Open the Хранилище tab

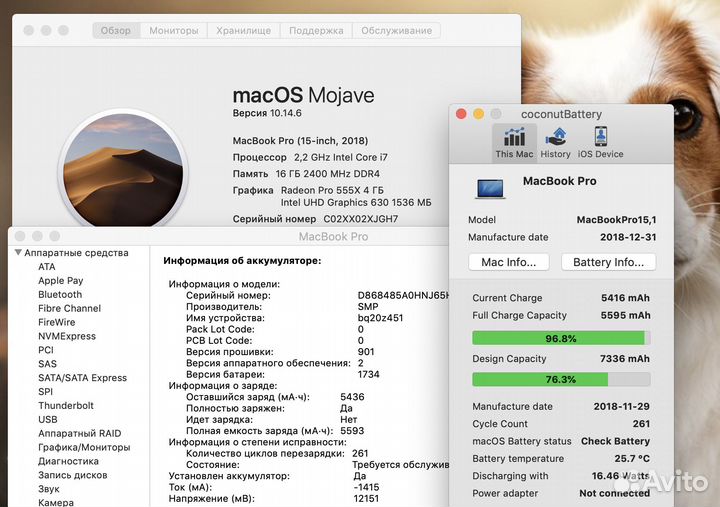click(243, 30)
